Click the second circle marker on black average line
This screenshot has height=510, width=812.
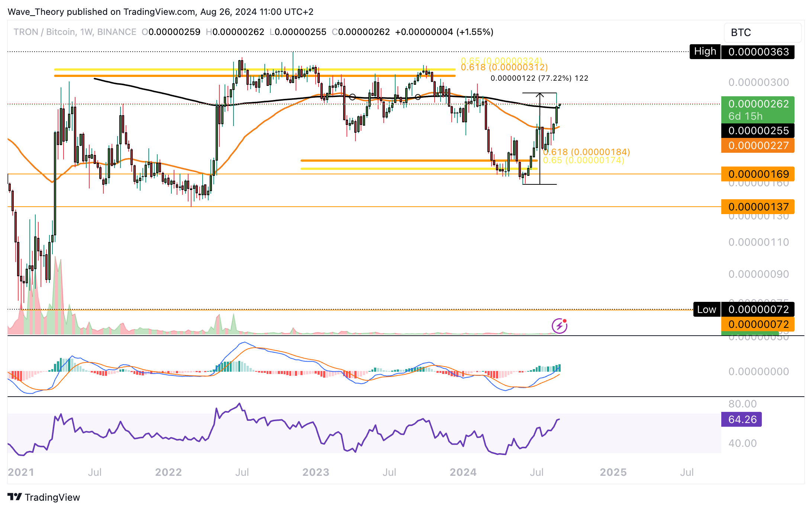pos(418,97)
